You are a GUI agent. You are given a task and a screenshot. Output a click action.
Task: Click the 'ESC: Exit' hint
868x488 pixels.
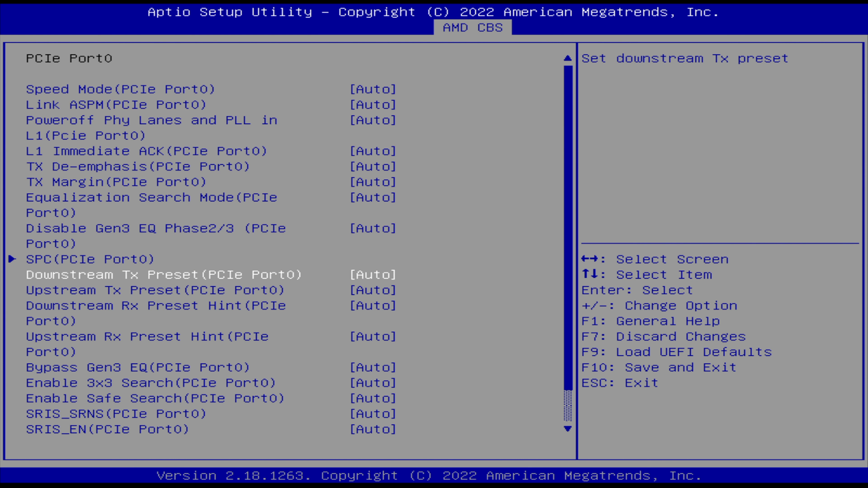620,383
